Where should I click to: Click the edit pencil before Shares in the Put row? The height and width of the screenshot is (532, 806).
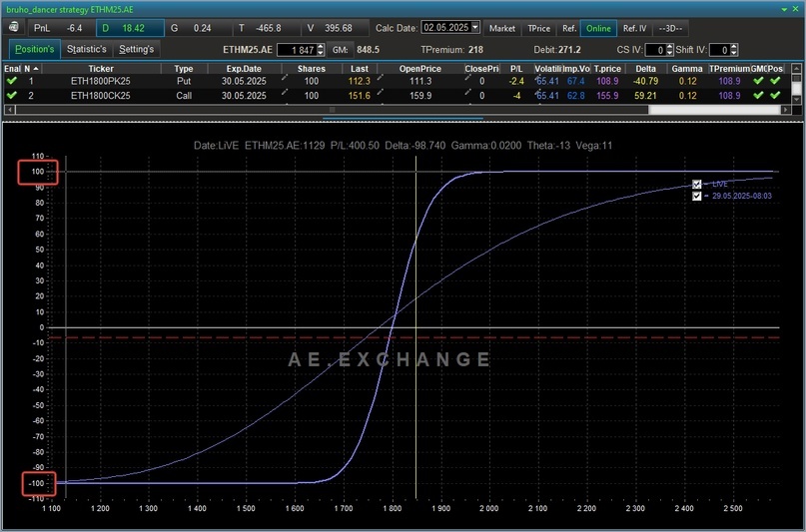tap(285, 78)
